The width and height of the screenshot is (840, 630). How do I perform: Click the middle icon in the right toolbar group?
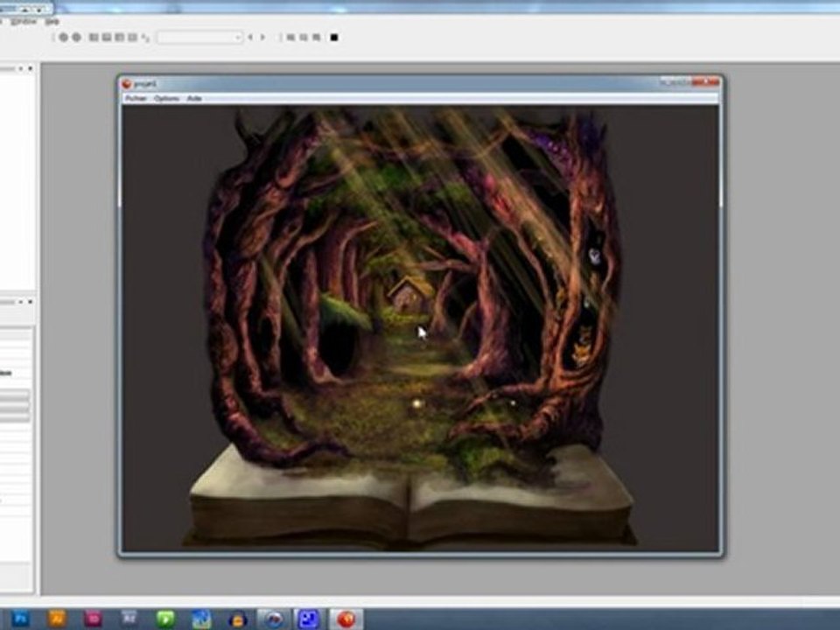(x=304, y=37)
